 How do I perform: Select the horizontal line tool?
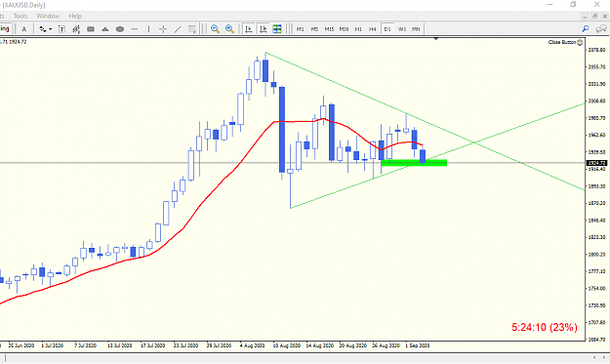[x=135, y=29]
